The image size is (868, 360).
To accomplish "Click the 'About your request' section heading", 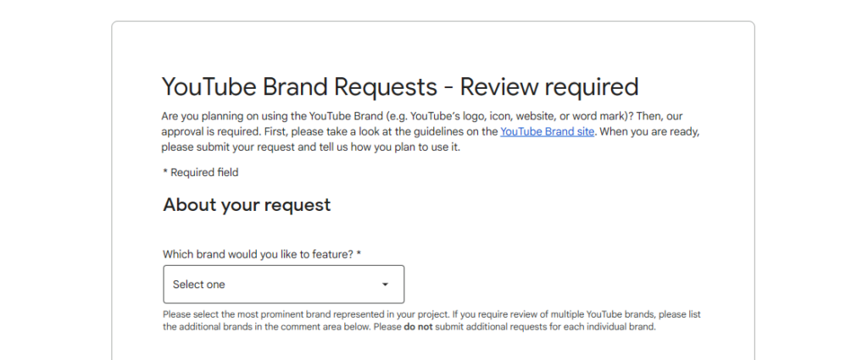I will (x=247, y=205).
